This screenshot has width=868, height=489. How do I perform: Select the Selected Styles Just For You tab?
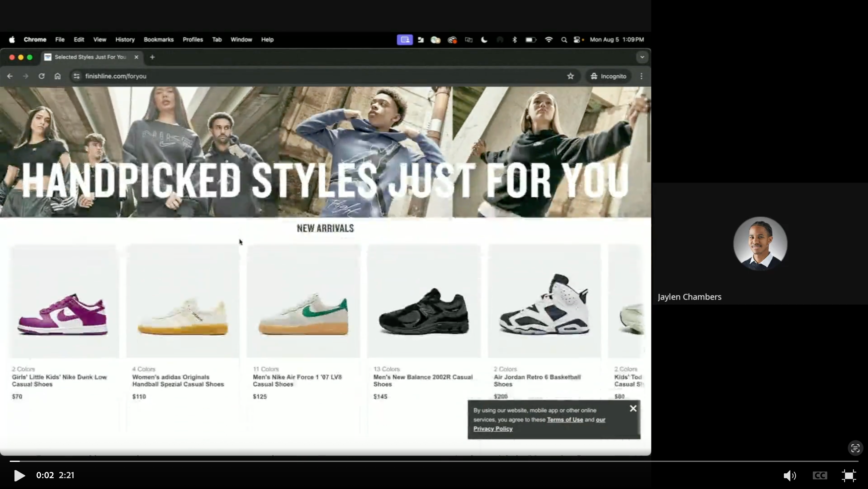tap(91, 57)
